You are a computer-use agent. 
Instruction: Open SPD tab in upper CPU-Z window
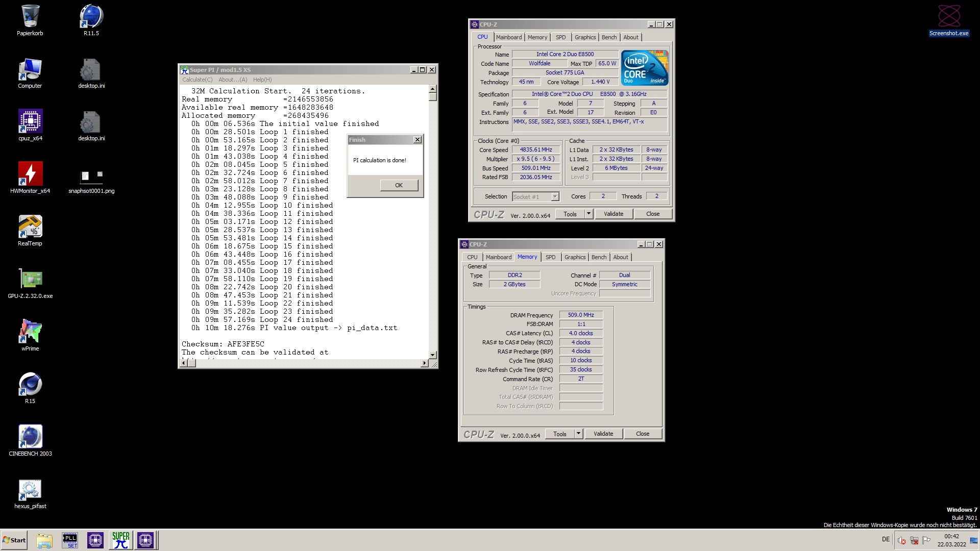pyautogui.click(x=561, y=37)
